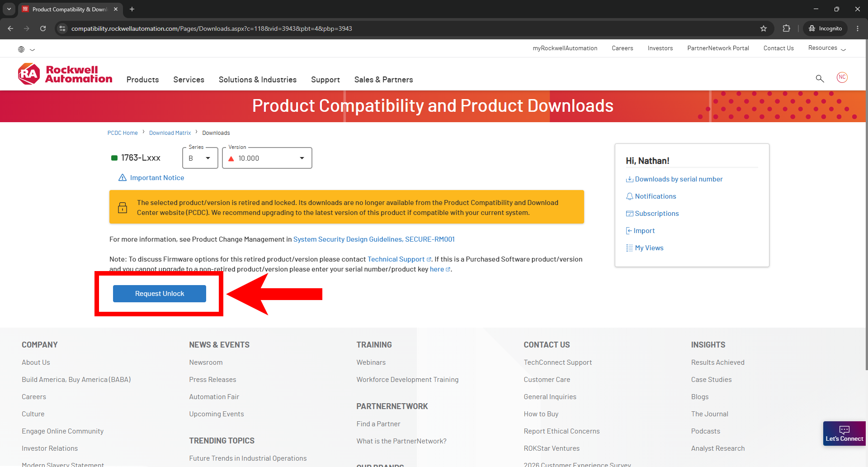Expand the Resources menu
The height and width of the screenshot is (467, 868).
pos(827,48)
